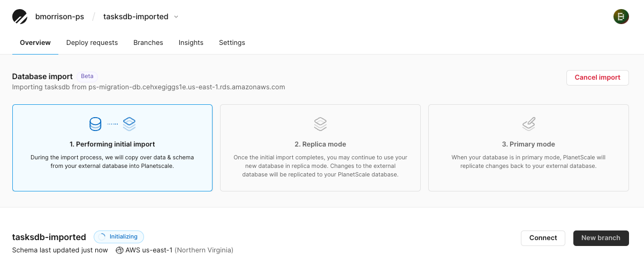The height and width of the screenshot is (277, 644).
Task: Select the Primary mode card
Action: 528,148
